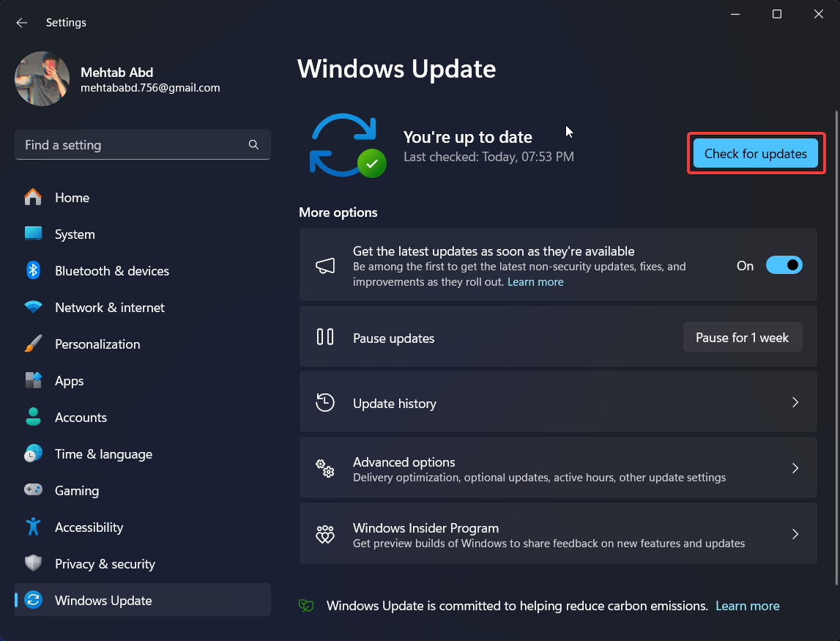Open Apps settings section
The image size is (840, 641).
pyautogui.click(x=143, y=380)
